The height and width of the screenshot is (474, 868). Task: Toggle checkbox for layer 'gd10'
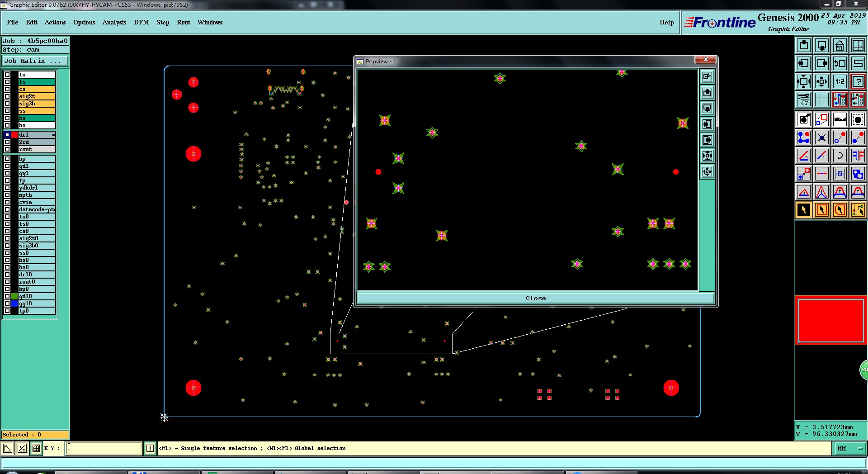(7, 296)
